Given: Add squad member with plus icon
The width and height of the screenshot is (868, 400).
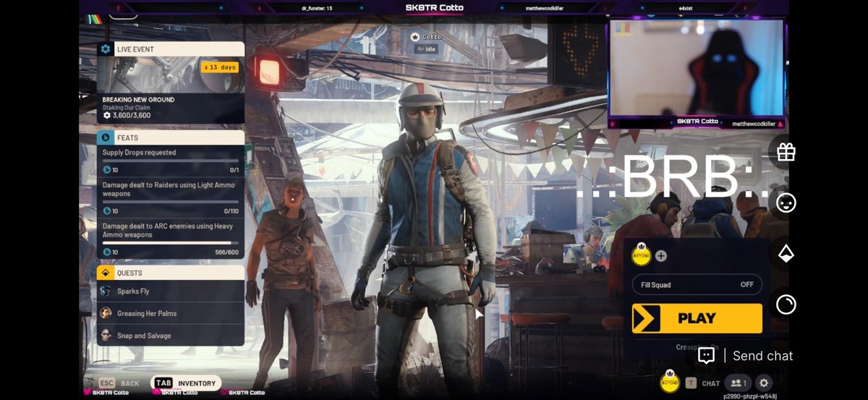Looking at the screenshot, I should tap(661, 255).
